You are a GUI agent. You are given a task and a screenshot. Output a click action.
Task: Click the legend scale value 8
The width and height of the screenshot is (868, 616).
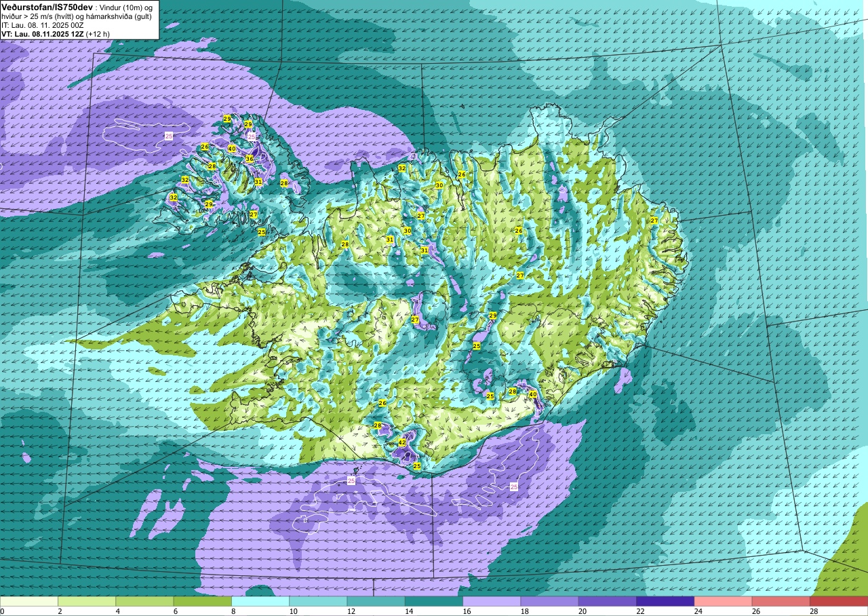click(x=232, y=611)
